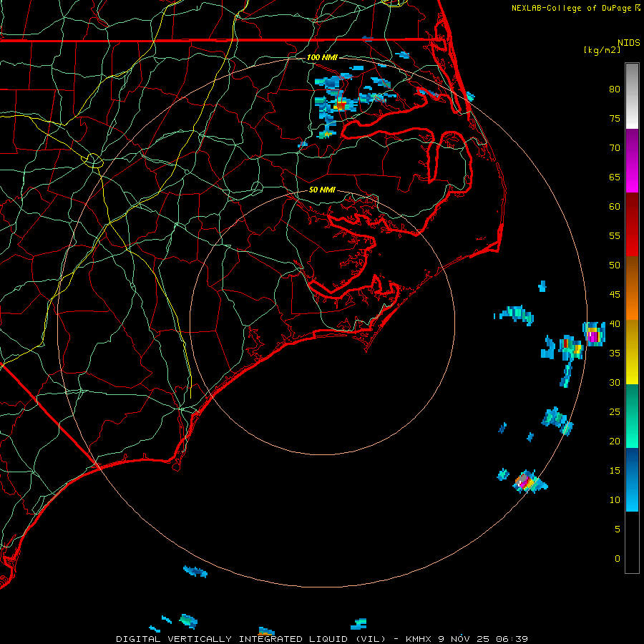Select the scale value 0
Viewport: 644px width, 644px height.
(x=618, y=559)
